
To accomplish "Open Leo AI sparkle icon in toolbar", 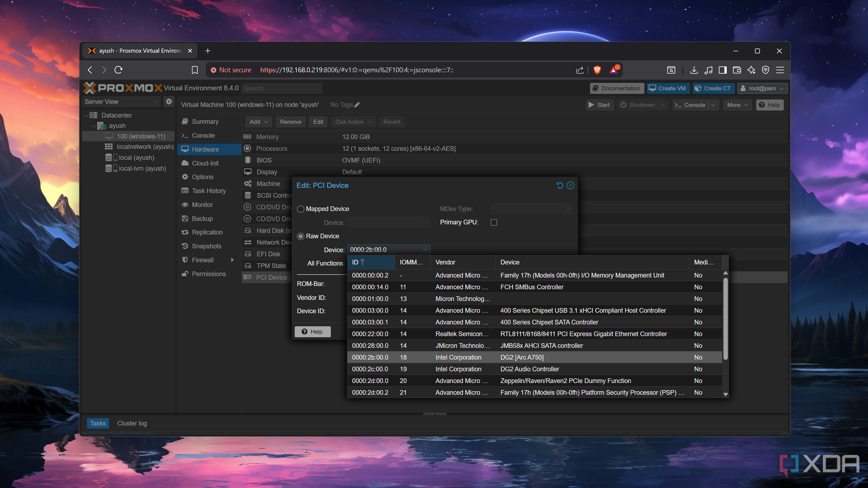I will pyautogui.click(x=751, y=70).
